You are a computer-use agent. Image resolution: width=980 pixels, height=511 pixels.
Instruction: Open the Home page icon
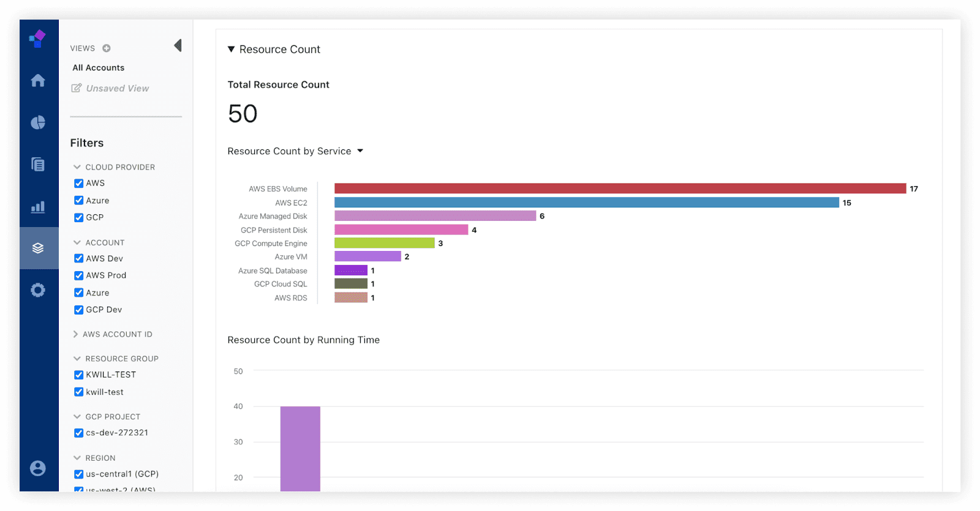click(x=38, y=80)
